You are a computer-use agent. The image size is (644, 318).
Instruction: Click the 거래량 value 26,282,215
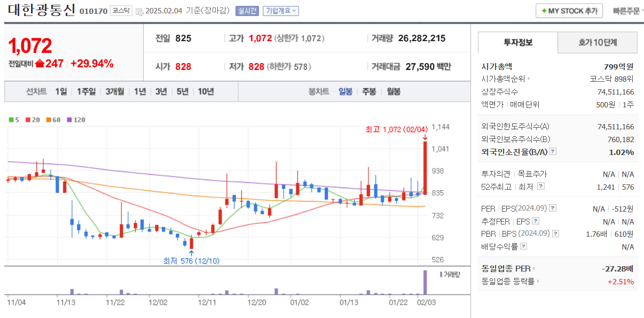[x=422, y=38]
